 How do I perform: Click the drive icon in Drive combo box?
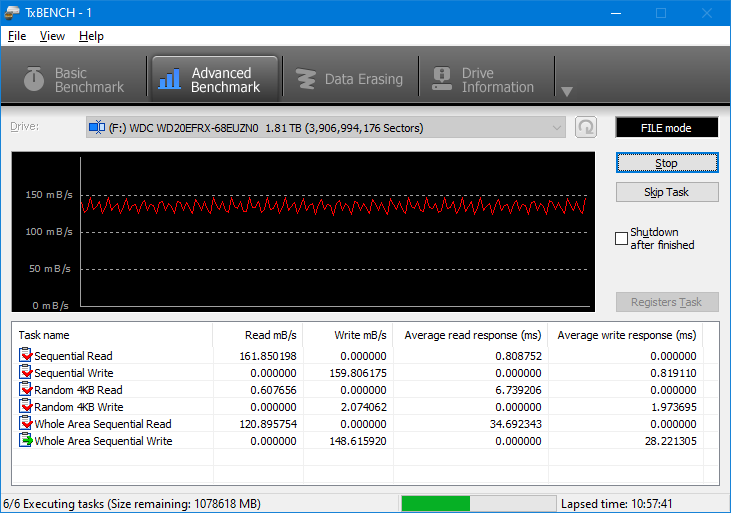pyautogui.click(x=97, y=127)
